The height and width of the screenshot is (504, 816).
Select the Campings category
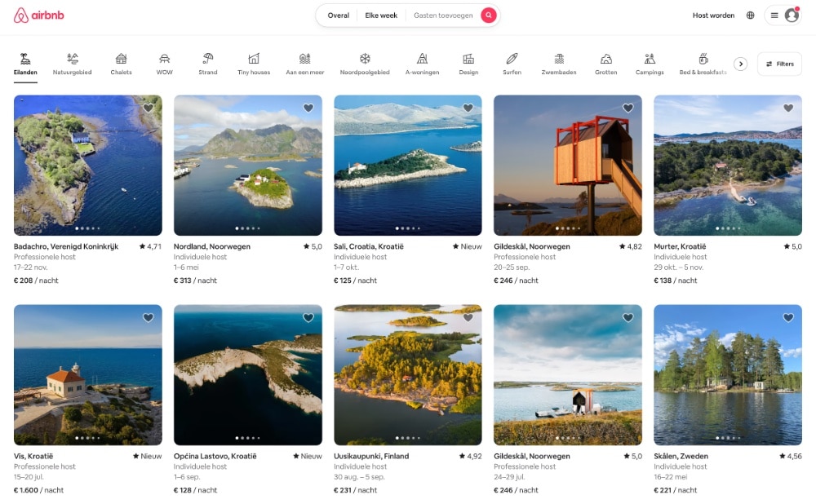click(x=650, y=64)
